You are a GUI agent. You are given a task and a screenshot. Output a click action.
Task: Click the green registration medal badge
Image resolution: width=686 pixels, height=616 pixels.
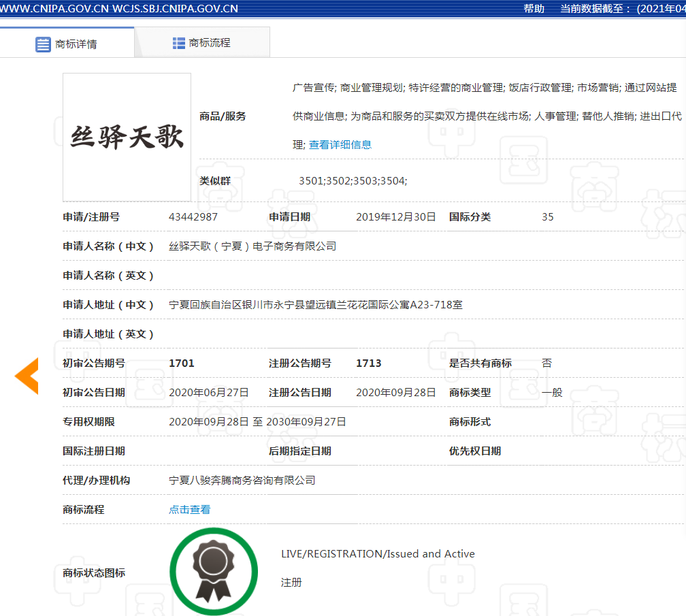[214, 570]
